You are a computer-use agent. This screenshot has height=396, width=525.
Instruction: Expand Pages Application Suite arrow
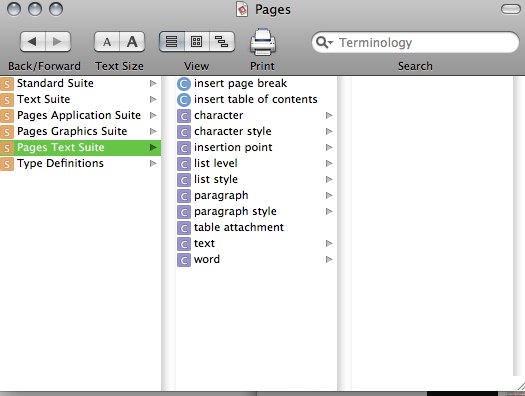(x=153, y=115)
